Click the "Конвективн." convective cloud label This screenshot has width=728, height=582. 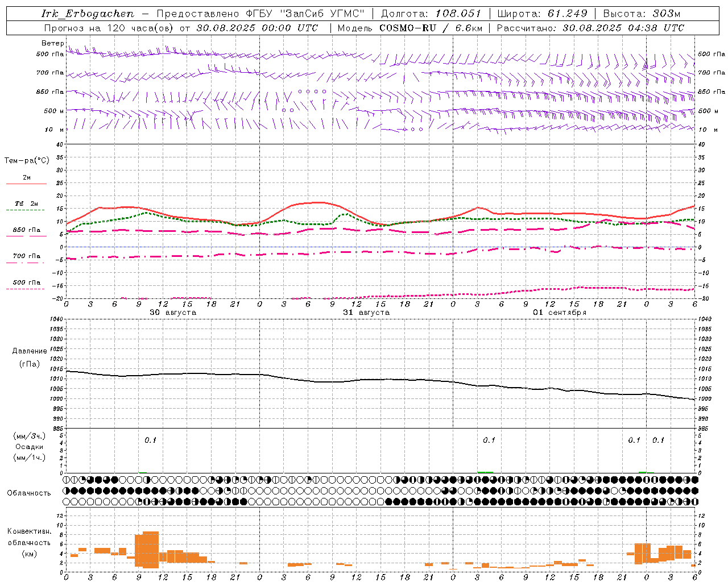click(x=29, y=531)
